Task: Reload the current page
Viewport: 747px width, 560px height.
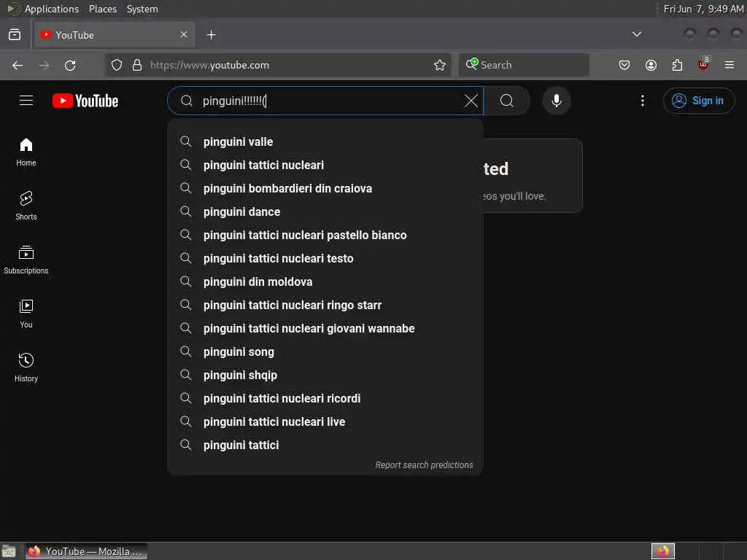Action: [70, 65]
